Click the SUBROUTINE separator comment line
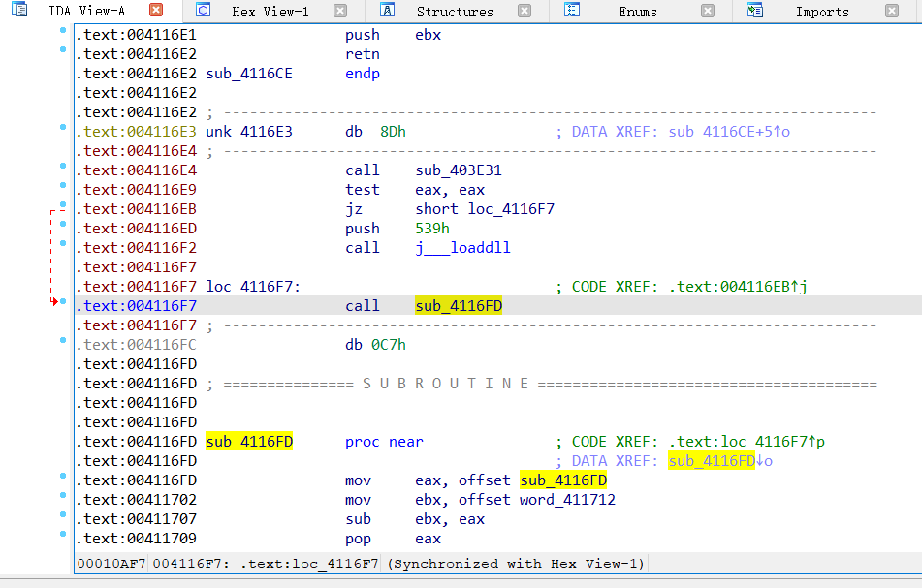 point(542,384)
